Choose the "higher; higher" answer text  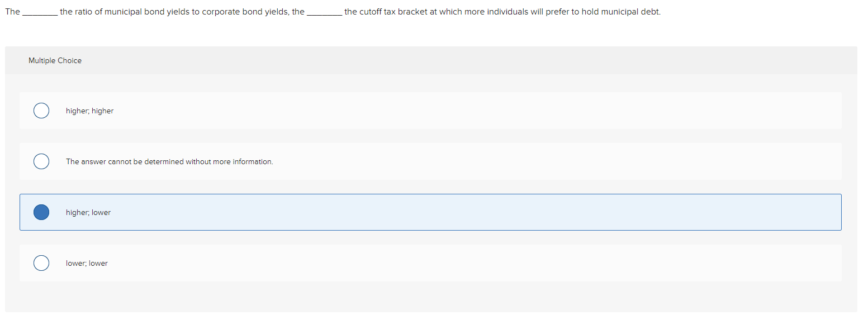click(x=89, y=111)
